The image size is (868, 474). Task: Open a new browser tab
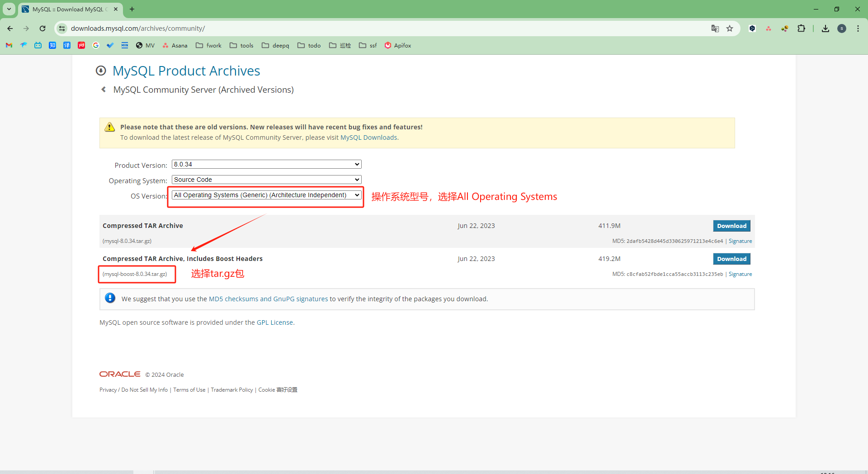pyautogui.click(x=132, y=9)
